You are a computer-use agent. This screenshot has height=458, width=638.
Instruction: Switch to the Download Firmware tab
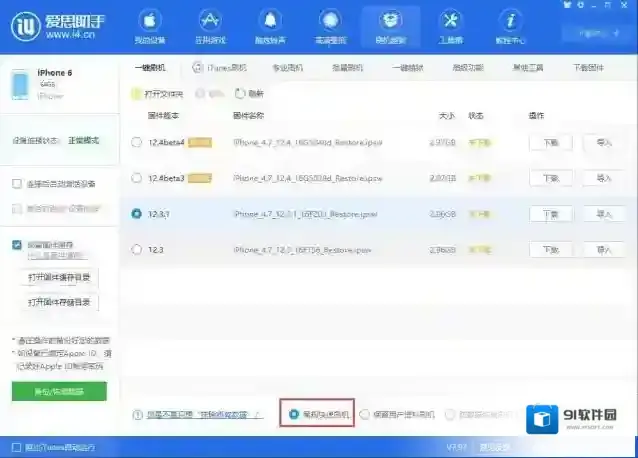(x=588, y=68)
